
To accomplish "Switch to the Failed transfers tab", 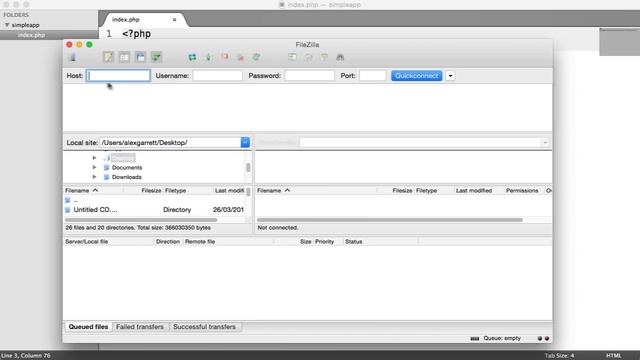I will [x=140, y=327].
